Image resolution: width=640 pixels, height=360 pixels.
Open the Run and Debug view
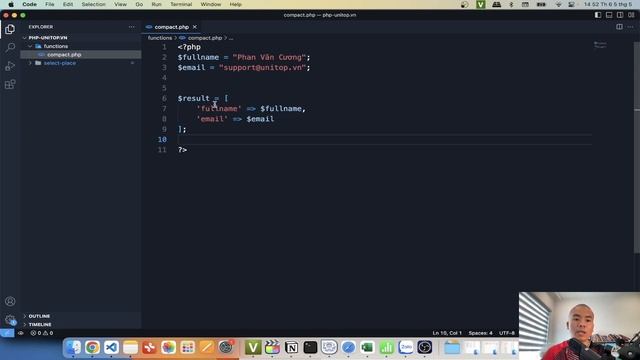pos(10,66)
